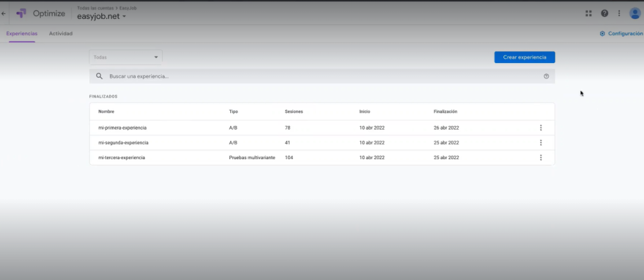This screenshot has width=644, height=280.
Task: Open the Configuración link
Action: point(621,34)
